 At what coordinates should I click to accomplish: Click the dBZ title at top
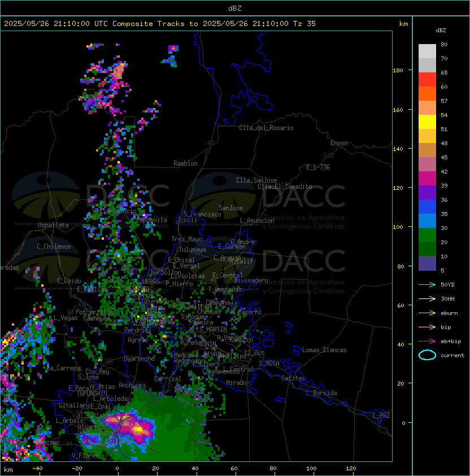pos(235,8)
